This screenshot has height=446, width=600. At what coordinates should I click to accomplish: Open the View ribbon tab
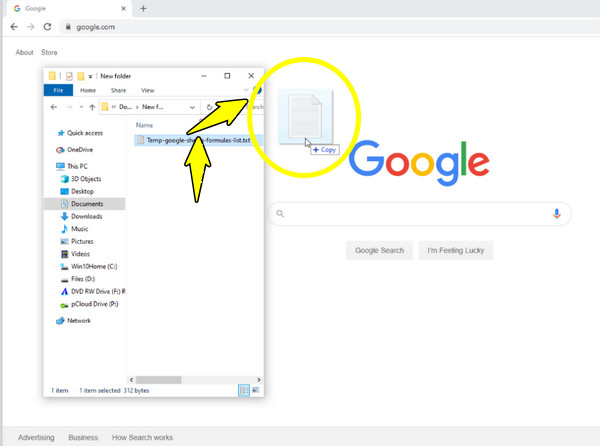click(x=147, y=90)
